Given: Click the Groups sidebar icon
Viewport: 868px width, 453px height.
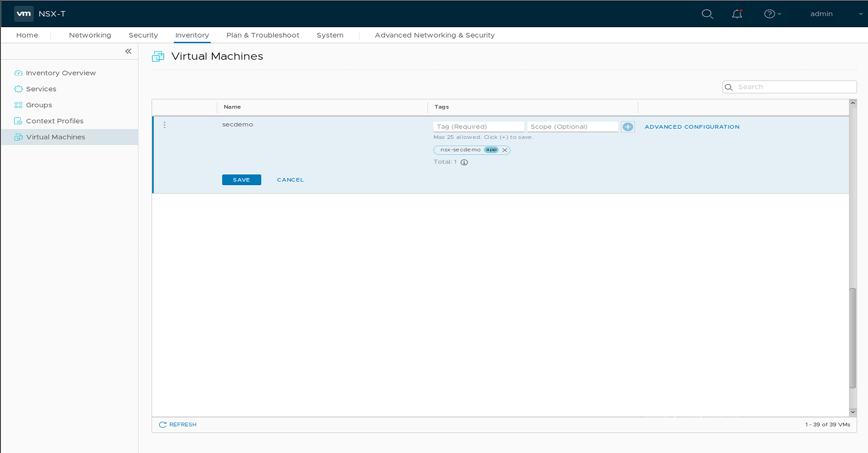Looking at the screenshot, I should pyautogui.click(x=18, y=105).
